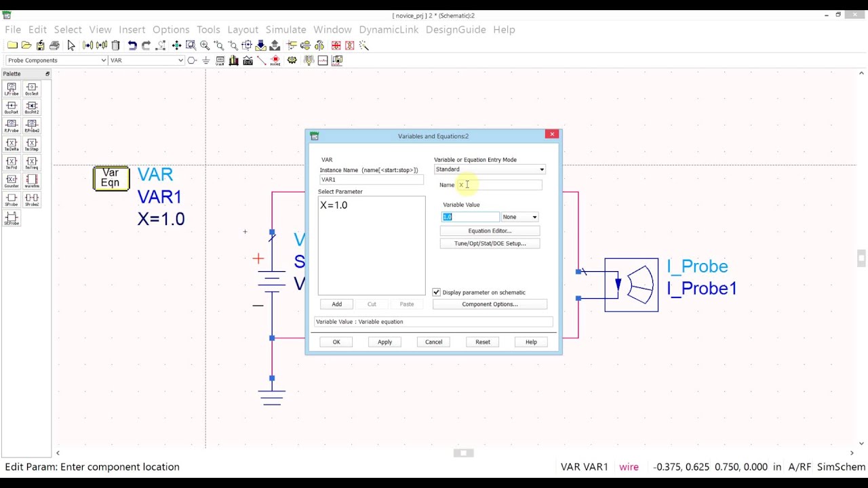The width and height of the screenshot is (868, 488).
Task: Select the Counter palette component
Action: click(12, 182)
